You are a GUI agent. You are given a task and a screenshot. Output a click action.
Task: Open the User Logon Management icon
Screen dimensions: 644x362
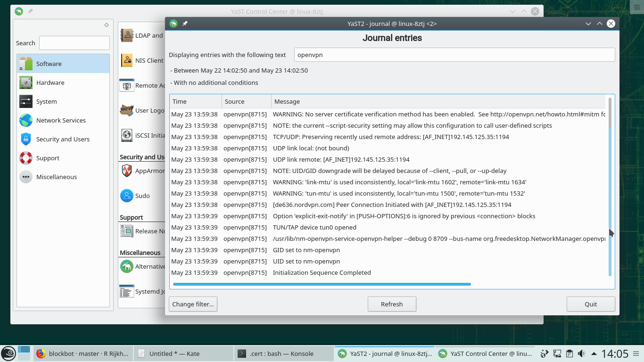pyautogui.click(x=127, y=110)
